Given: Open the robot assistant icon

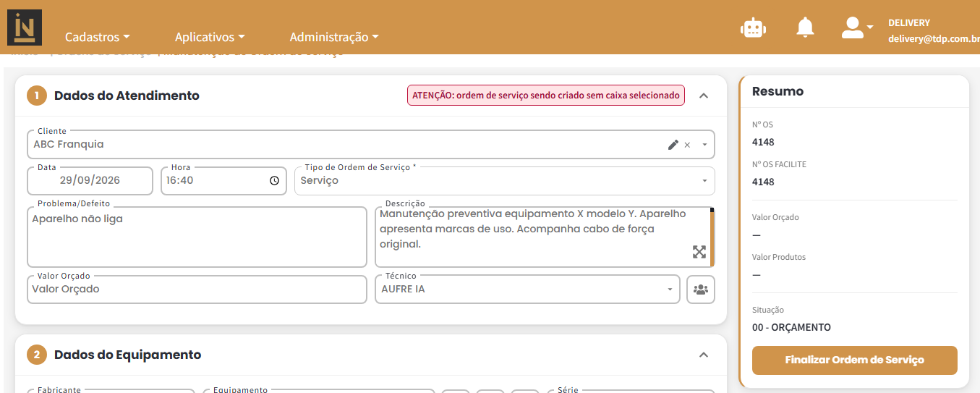Looking at the screenshot, I should [x=753, y=28].
